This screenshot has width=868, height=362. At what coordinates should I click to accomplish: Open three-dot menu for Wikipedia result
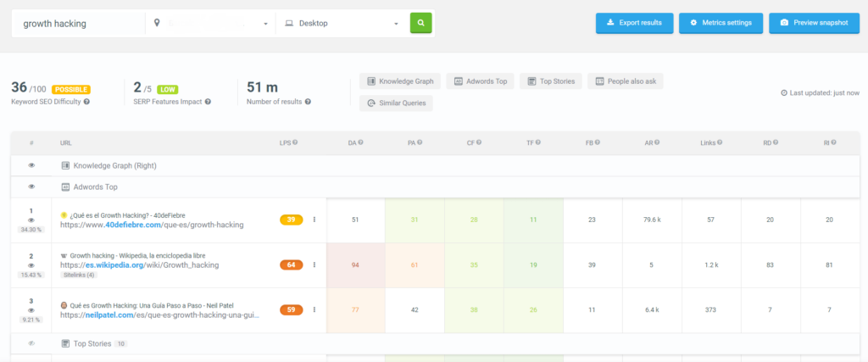(x=314, y=265)
